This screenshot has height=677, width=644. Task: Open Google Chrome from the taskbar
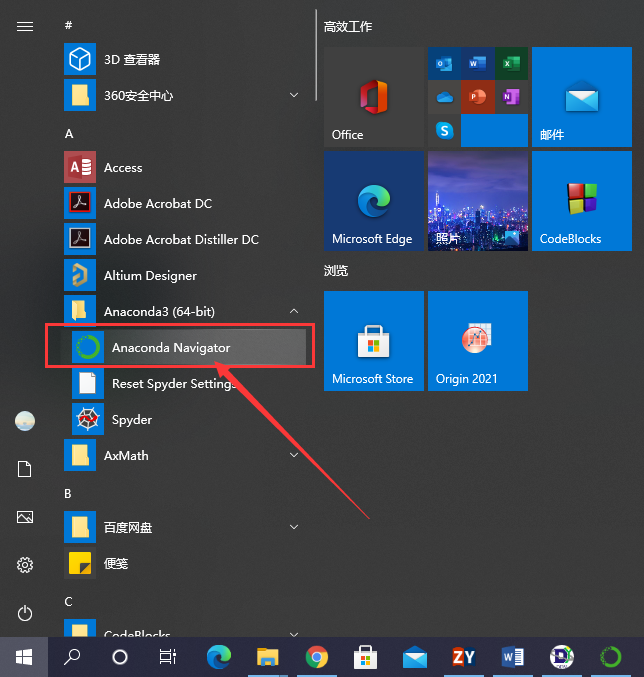point(317,657)
